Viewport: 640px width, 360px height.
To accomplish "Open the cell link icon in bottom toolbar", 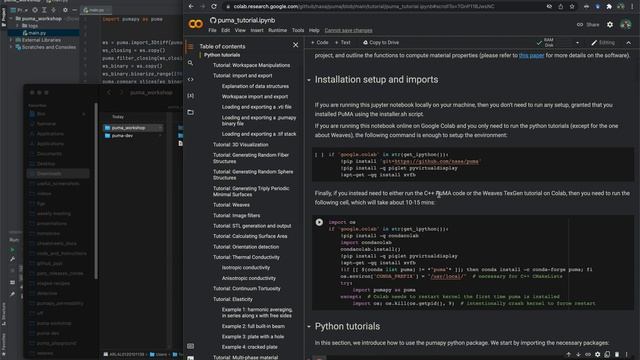I will click(588, 354).
